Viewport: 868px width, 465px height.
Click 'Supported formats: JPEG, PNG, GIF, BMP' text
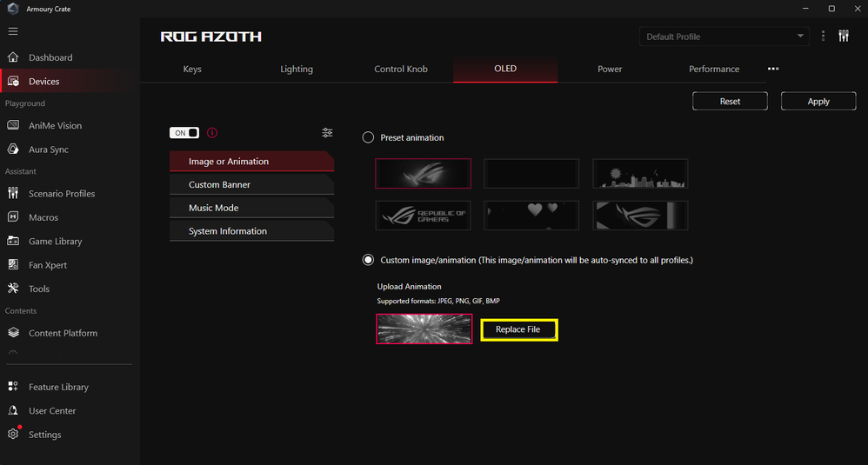(x=438, y=301)
